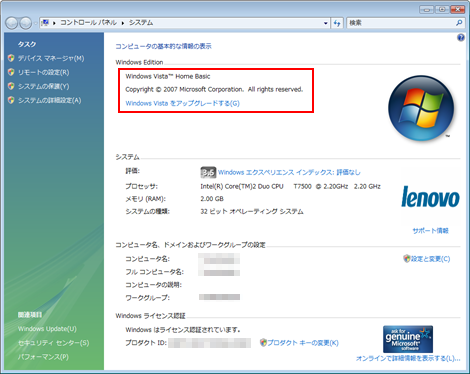Open Windows Update(U) related link
The image size is (470, 374).
click(47, 329)
